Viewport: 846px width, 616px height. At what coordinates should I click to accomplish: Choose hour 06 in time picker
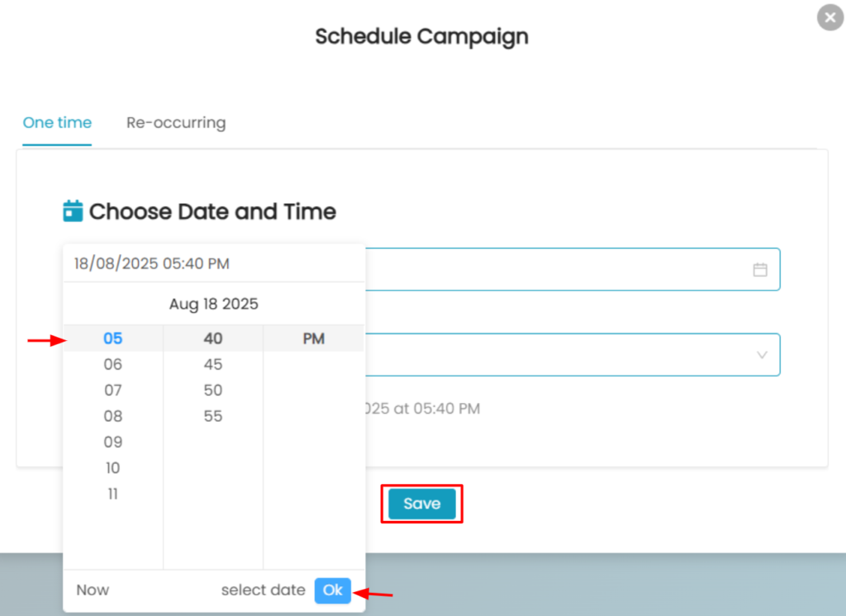pos(113,364)
